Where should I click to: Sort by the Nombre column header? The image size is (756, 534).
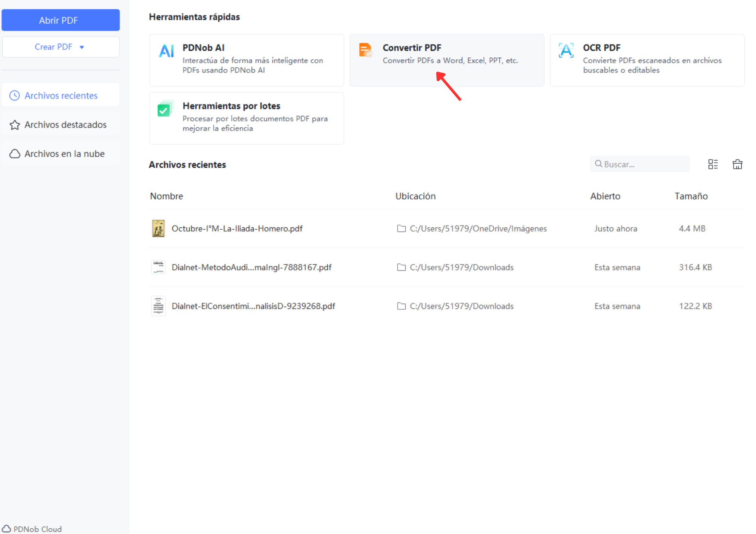tap(166, 196)
